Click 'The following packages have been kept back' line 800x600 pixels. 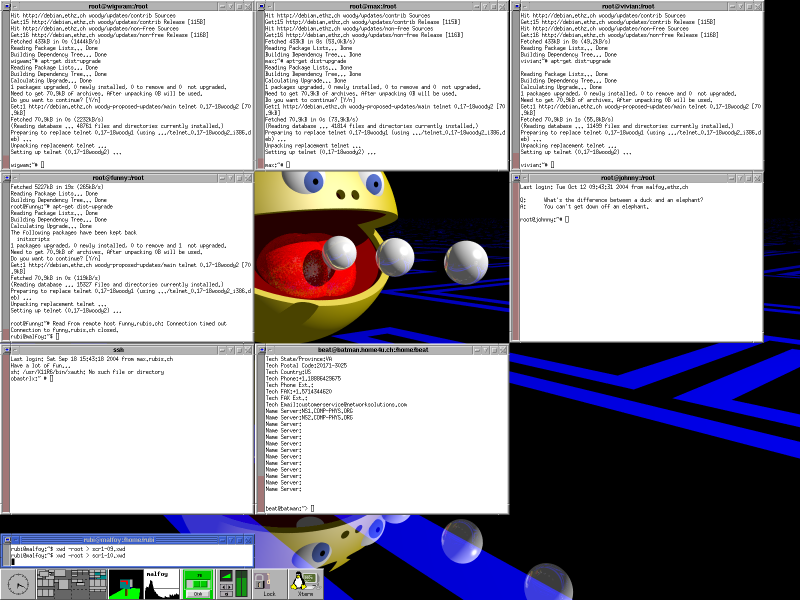click(x=74, y=233)
